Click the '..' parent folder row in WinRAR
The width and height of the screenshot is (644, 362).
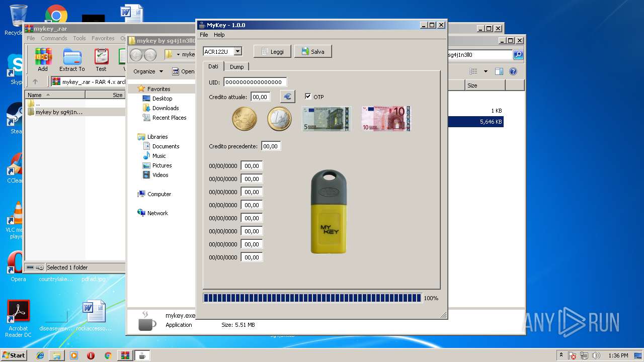coord(75,104)
